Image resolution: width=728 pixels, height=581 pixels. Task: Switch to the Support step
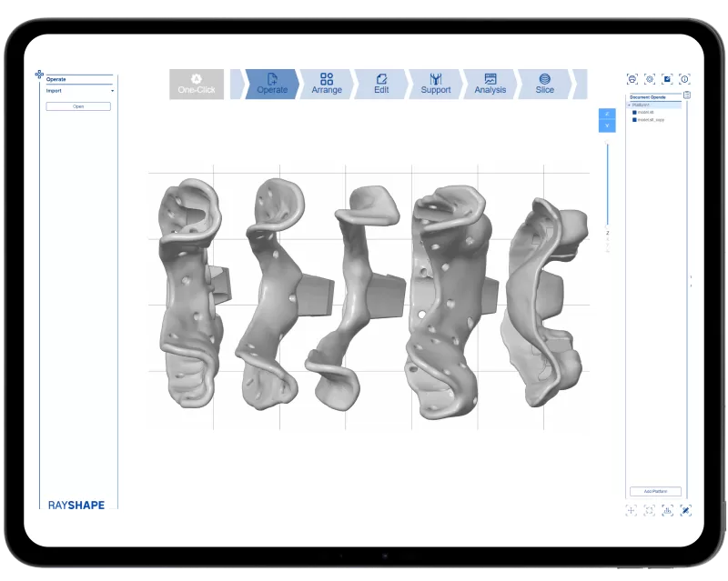point(435,84)
